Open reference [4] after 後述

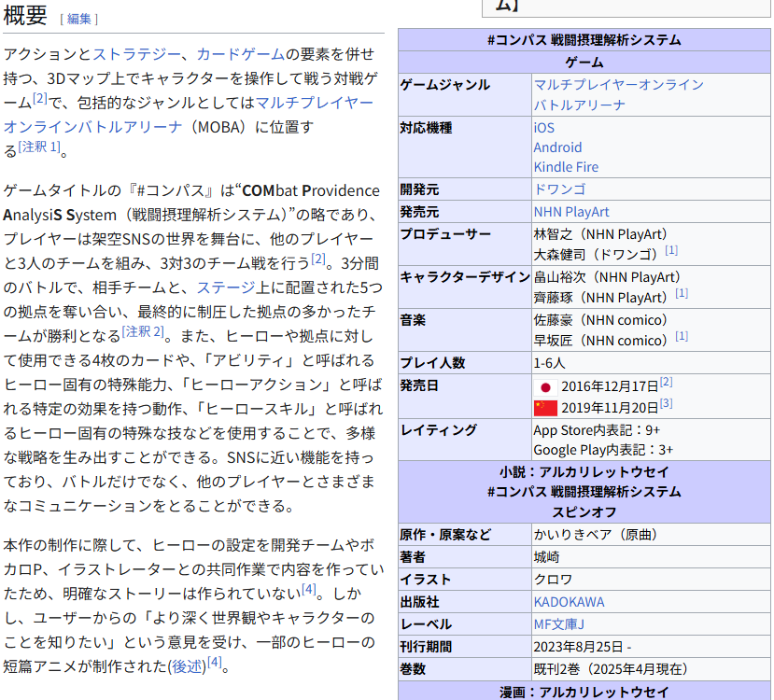point(214,662)
